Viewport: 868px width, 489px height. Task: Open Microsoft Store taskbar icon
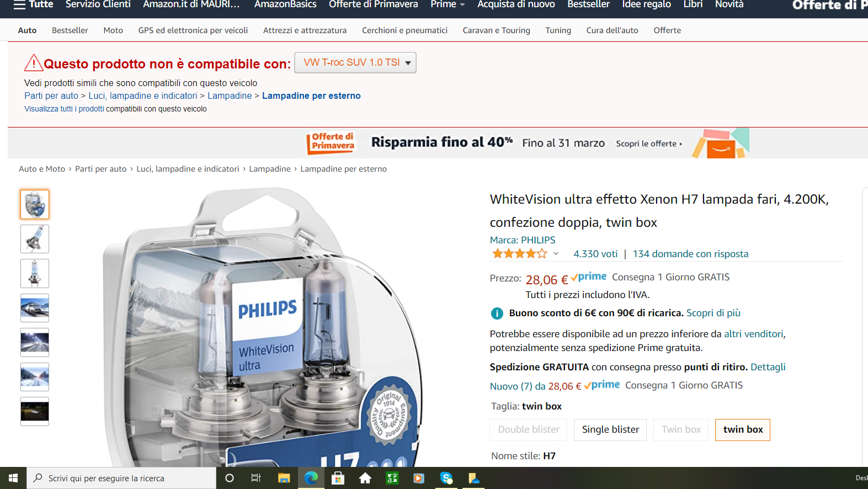point(338,478)
